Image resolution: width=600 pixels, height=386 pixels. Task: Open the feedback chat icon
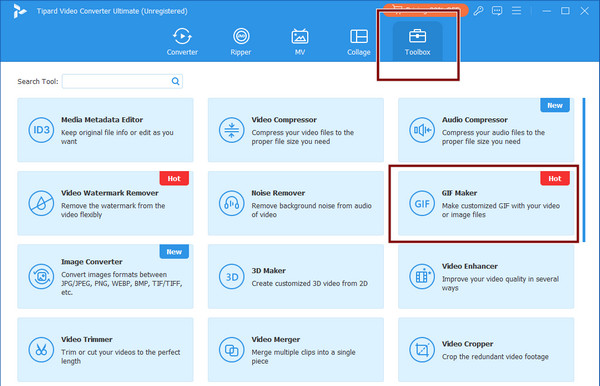[x=497, y=11]
